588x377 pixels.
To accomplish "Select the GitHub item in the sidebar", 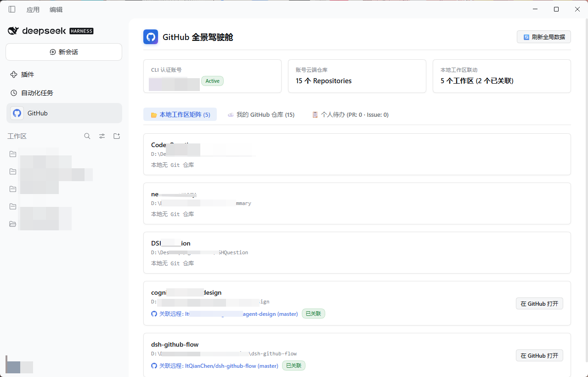I will (x=64, y=113).
